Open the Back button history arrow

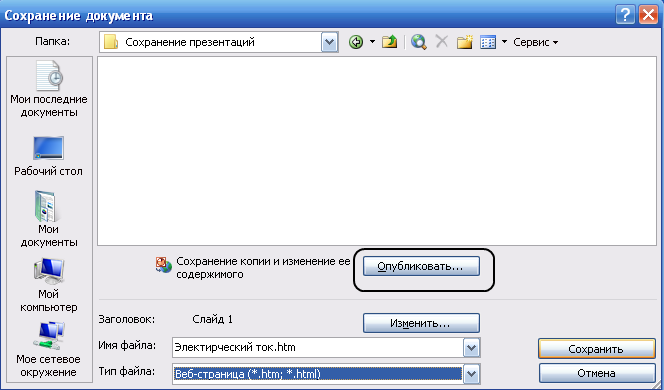(x=372, y=42)
